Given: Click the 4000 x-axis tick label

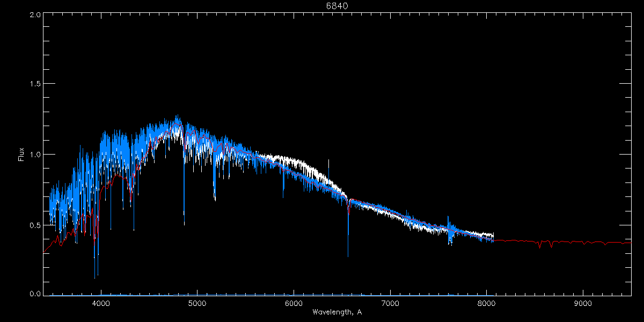Looking at the screenshot, I should 101,303.
